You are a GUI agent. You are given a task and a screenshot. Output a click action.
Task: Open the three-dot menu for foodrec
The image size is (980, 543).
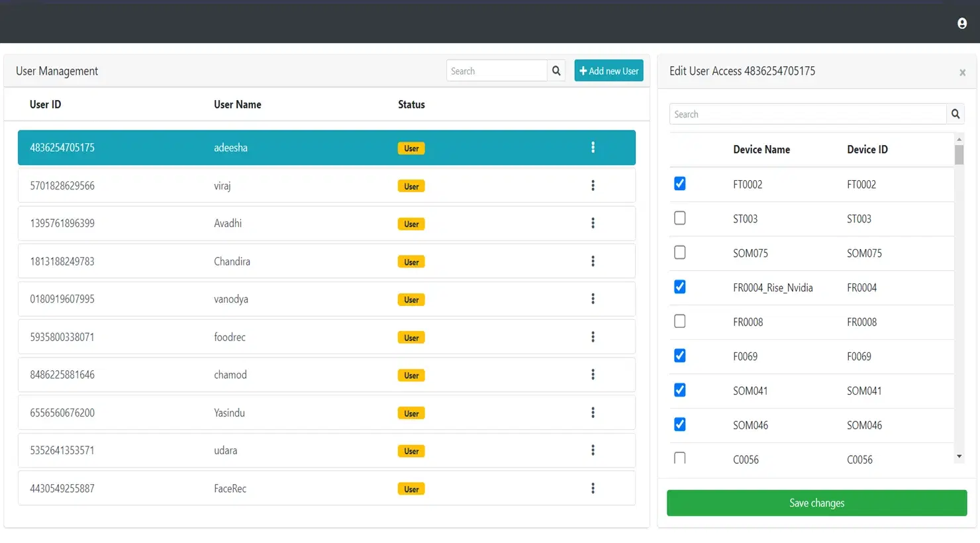(593, 336)
